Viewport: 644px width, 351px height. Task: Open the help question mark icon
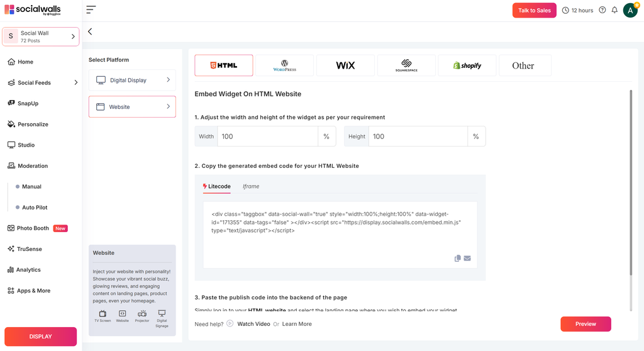[x=602, y=10]
